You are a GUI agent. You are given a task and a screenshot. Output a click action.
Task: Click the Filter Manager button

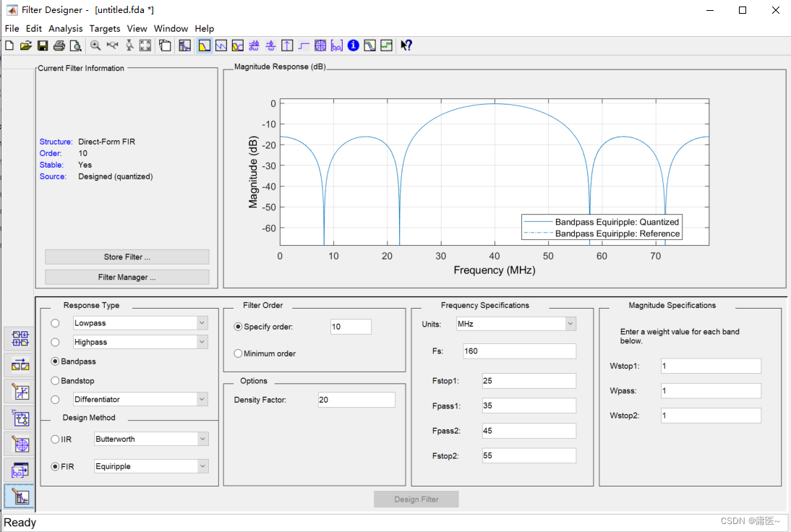(x=127, y=277)
